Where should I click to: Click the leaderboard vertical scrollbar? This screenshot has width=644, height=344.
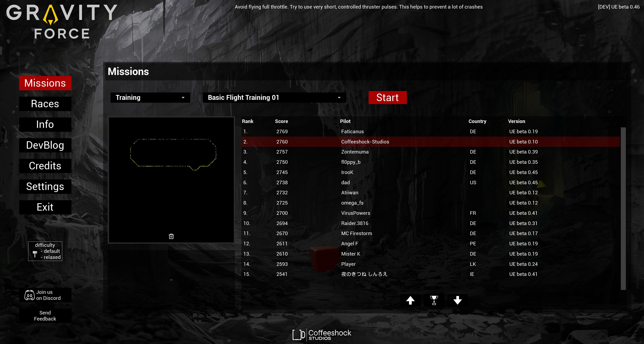pyautogui.click(x=623, y=209)
